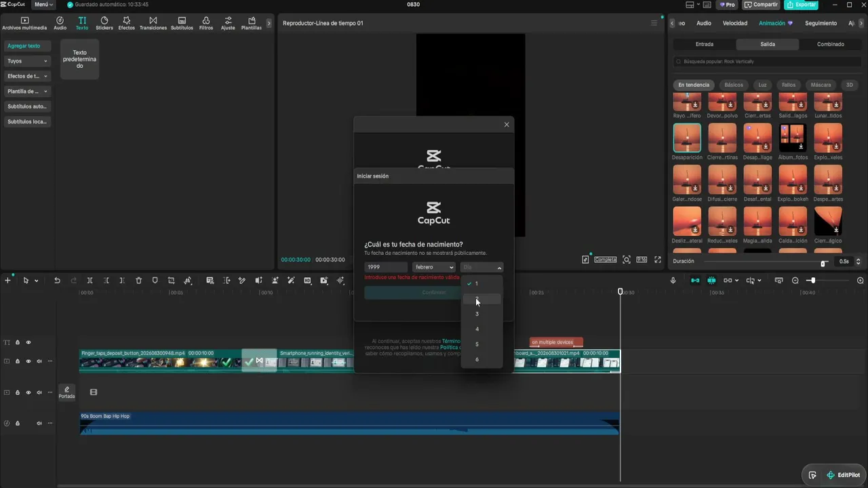Open the Plantillas panel
Image resolution: width=868 pixels, height=488 pixels.
[x=252, y=24]
